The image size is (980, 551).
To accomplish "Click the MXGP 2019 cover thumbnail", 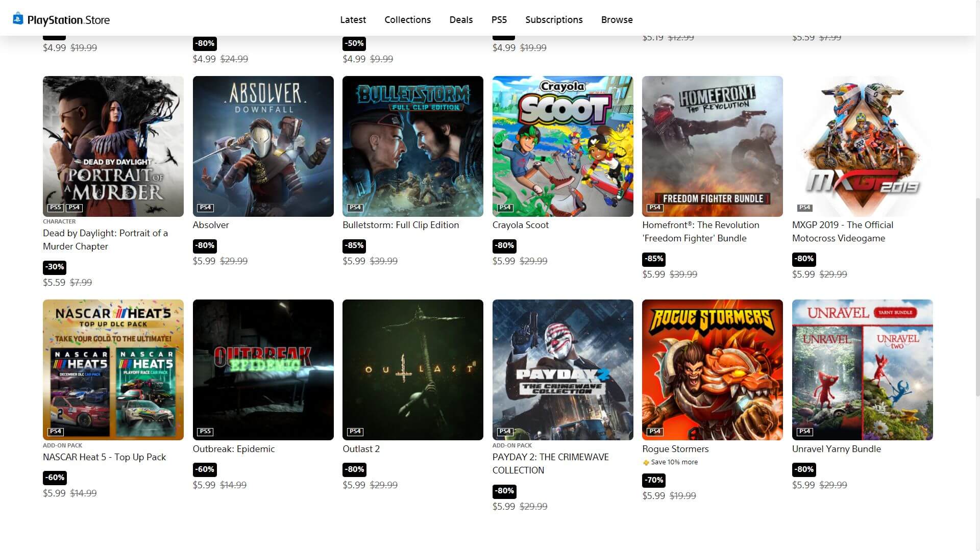I will tap(862, 146).
